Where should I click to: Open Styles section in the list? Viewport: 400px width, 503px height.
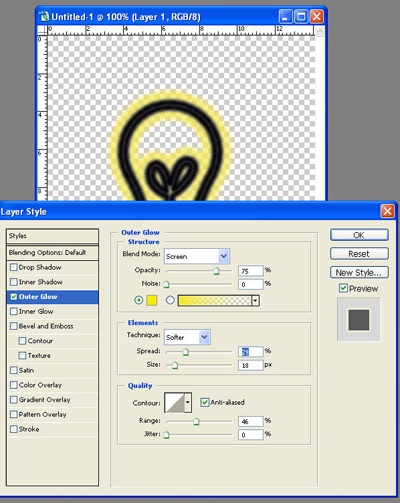52,236
